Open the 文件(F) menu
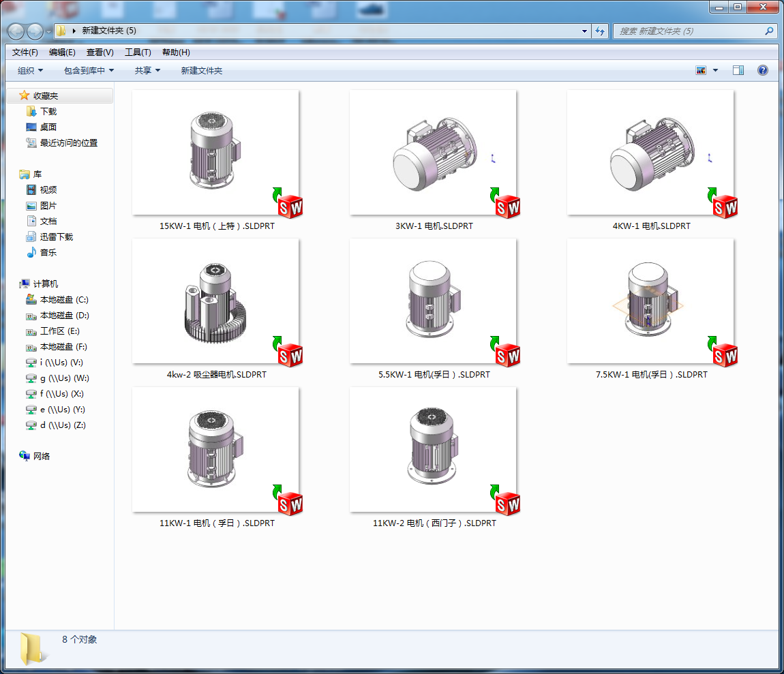The height and width of the screenshot is (674, 784). (x=25, y=52)
